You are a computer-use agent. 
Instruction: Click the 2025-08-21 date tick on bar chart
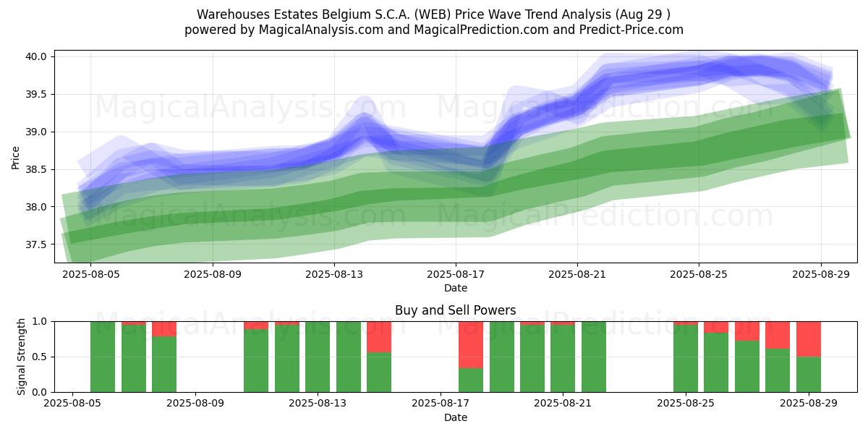(563, 404)
